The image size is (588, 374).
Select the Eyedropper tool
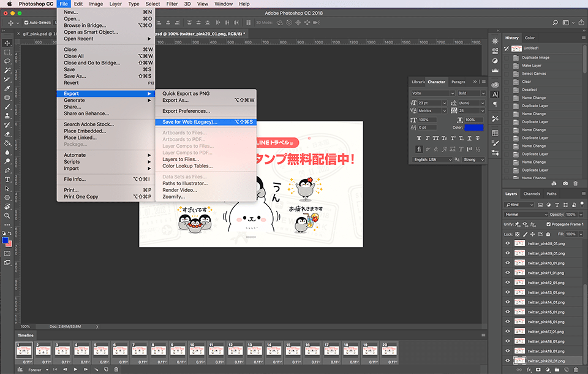7,89
